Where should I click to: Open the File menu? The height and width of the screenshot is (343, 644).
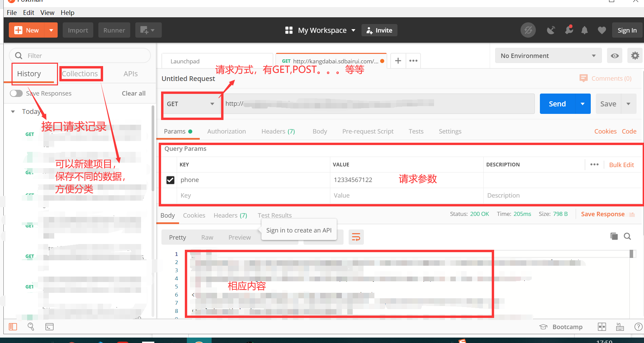(x=12, y=13)
